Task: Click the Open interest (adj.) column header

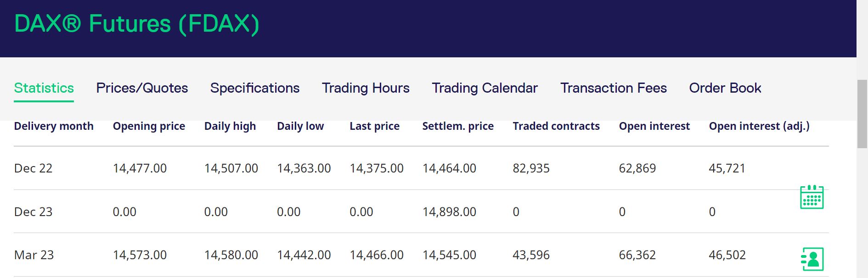Action: pos(759,126)
